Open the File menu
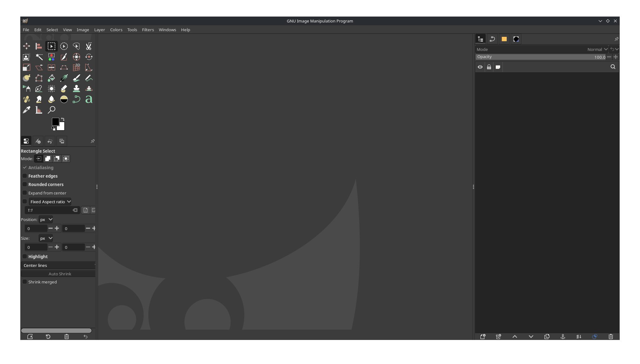The height and width of the screenshot is (364, 640). coord(26,30)
